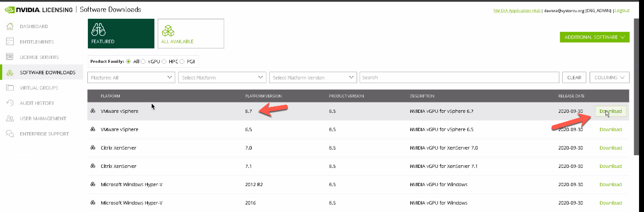Image resolution: width=644 pixels, height=212 pixels.
Task: Open Audit History in the sidebar
Action: [x=37, y=103]
